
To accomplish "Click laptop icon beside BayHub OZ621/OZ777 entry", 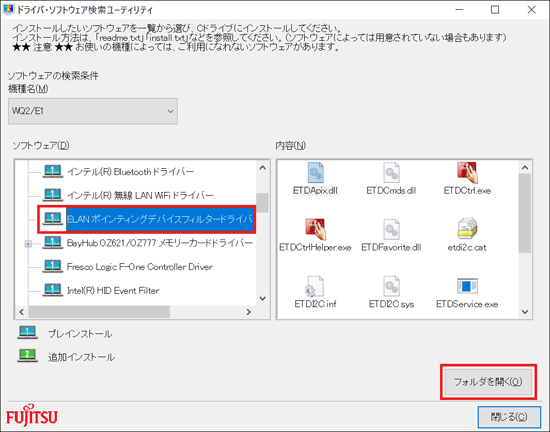I will tap(53, 243).
